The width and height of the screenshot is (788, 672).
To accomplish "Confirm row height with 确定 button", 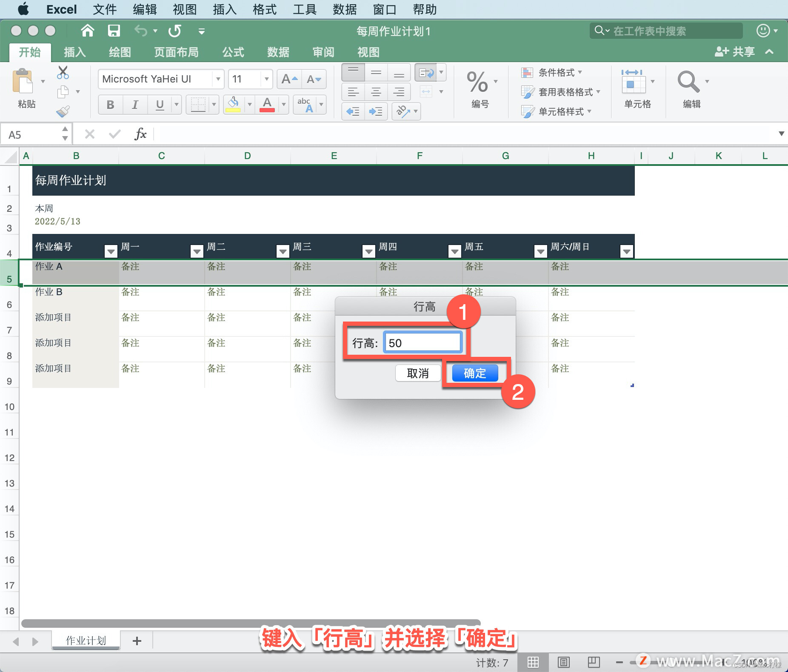I will tap(475, 373).
